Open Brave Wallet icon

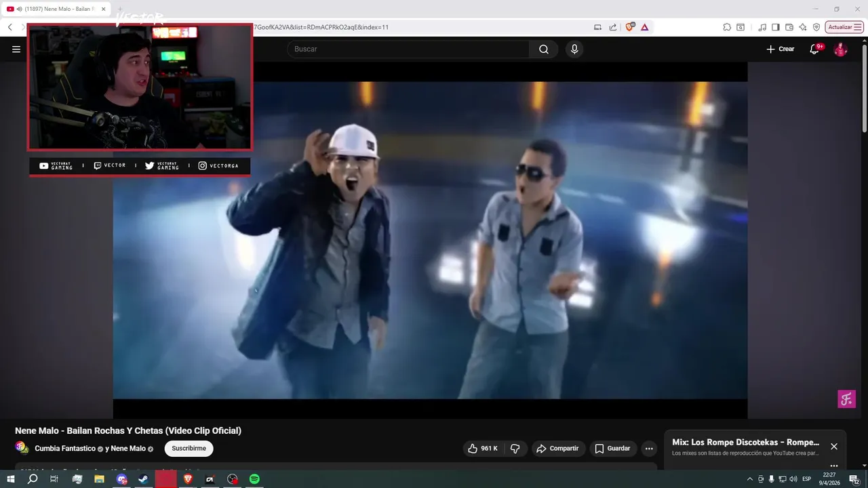pos(789,27)
